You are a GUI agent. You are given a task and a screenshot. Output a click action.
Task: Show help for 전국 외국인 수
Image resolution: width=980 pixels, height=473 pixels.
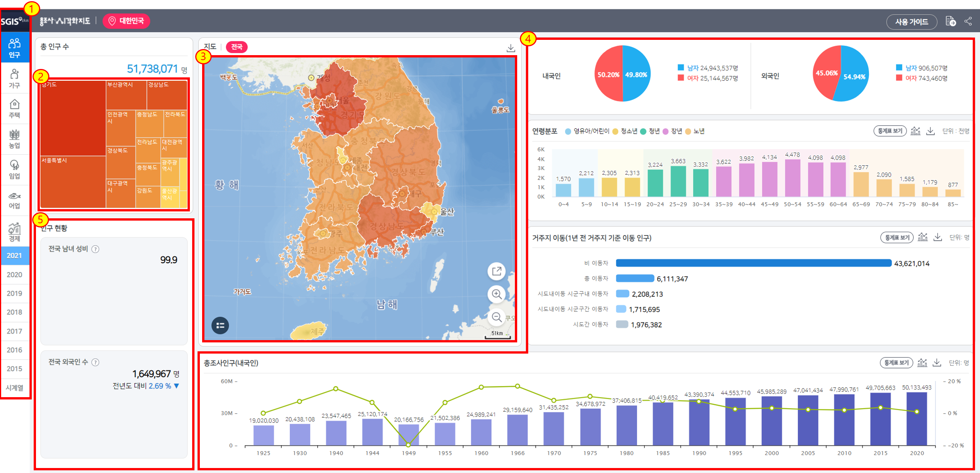[95, 362]
